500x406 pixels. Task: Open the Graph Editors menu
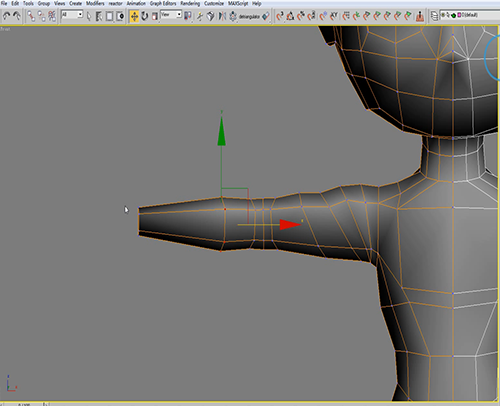[x=163, y=3]
